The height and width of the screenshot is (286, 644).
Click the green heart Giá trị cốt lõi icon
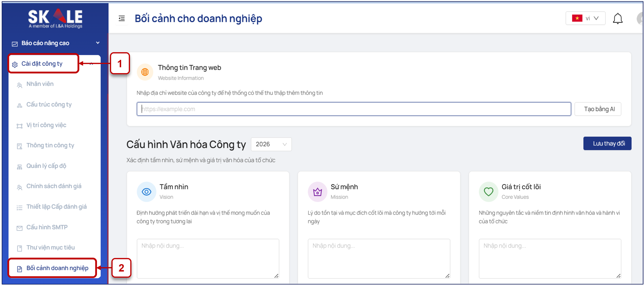488,192
